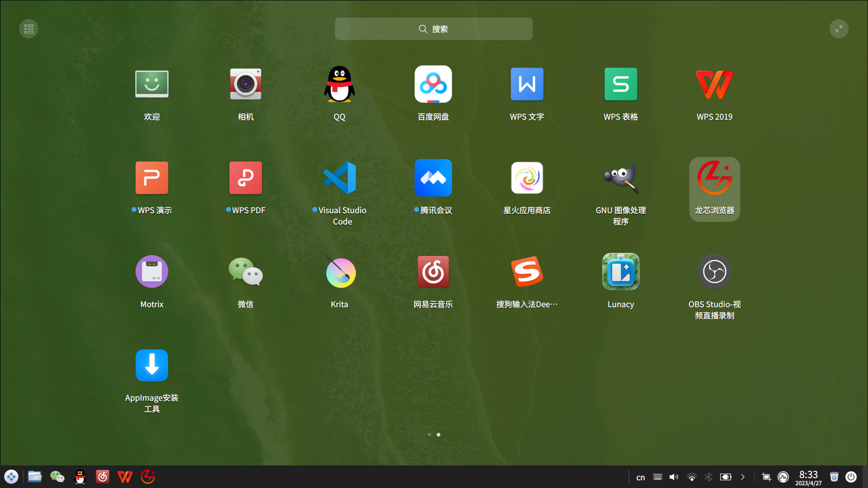Open the file manager from the taskbar
Viewport: 868px width, 488px height.
point(34,477)
